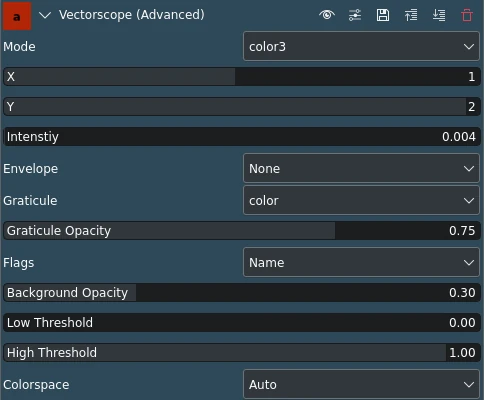Click the Graticule Opacity value 0.75
This screenshot has height=400, width=484.
pyautogui.click(x=462, y=231)
